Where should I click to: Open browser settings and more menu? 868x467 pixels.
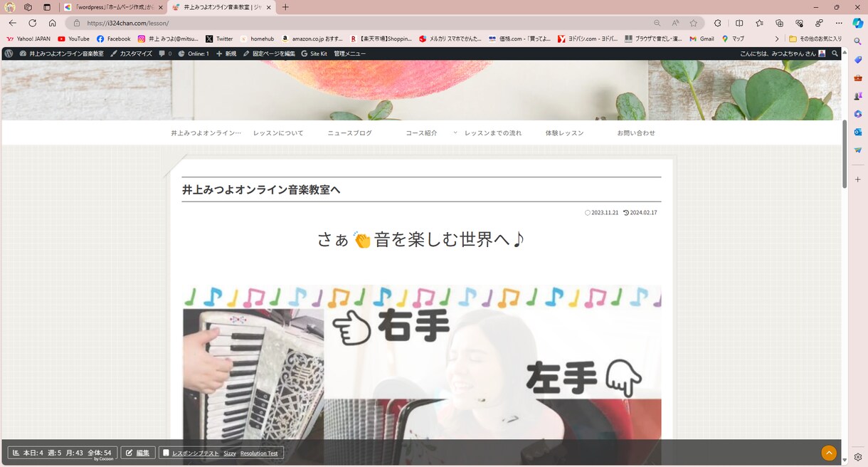[839, 23]
